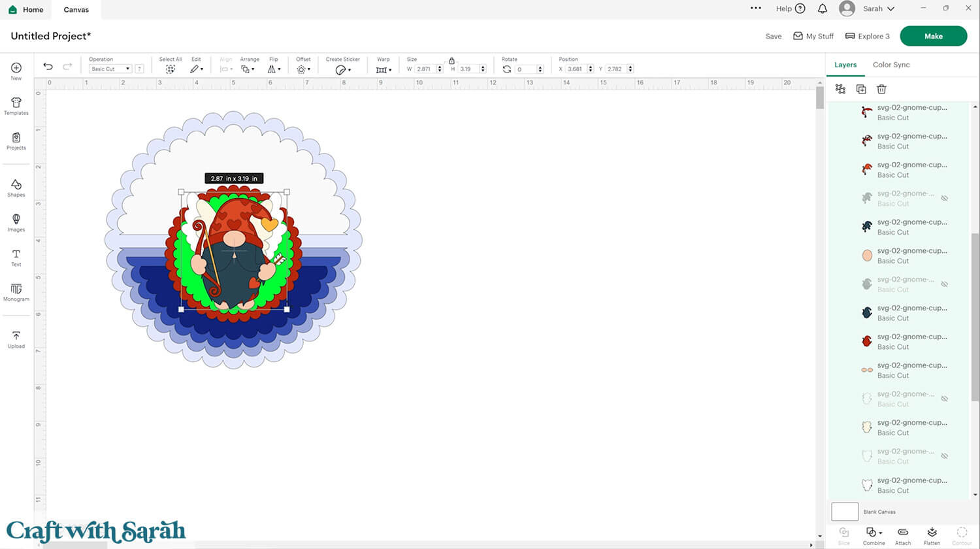Flatten the selected layers
This screenshot has width=980, height=549.
click(932, 535)
